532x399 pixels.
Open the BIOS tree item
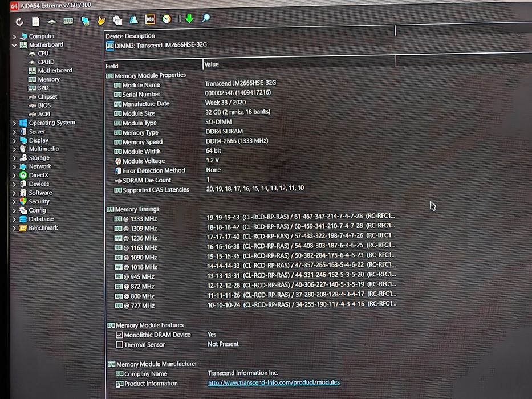(x=40, y=105)
